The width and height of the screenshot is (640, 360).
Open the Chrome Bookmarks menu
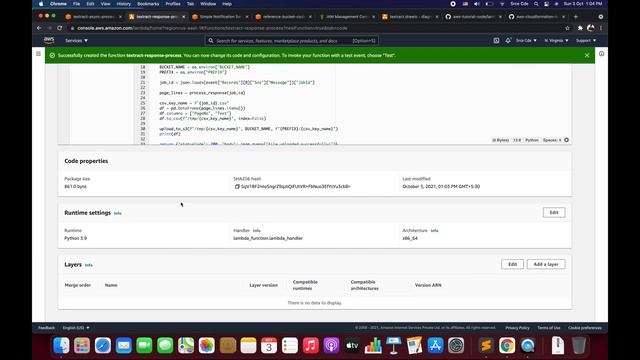[x=148, y=4]
